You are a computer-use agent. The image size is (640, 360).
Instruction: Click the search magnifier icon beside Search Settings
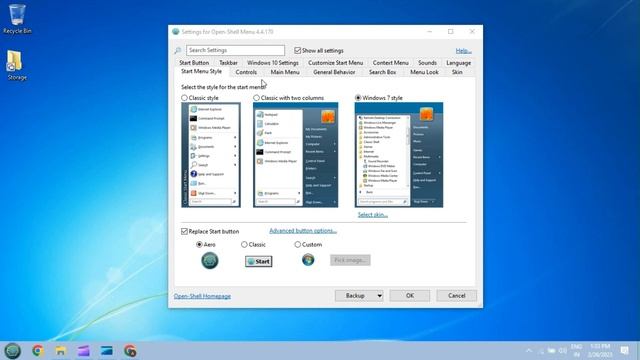click(x=178, y=51)
